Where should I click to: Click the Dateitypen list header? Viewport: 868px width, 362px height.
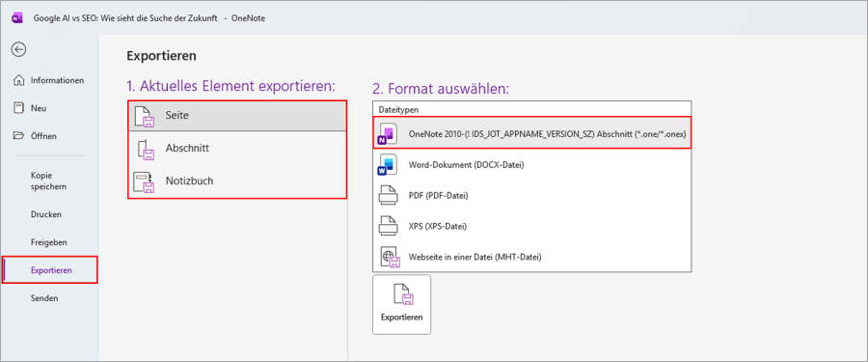click(532, 109)
